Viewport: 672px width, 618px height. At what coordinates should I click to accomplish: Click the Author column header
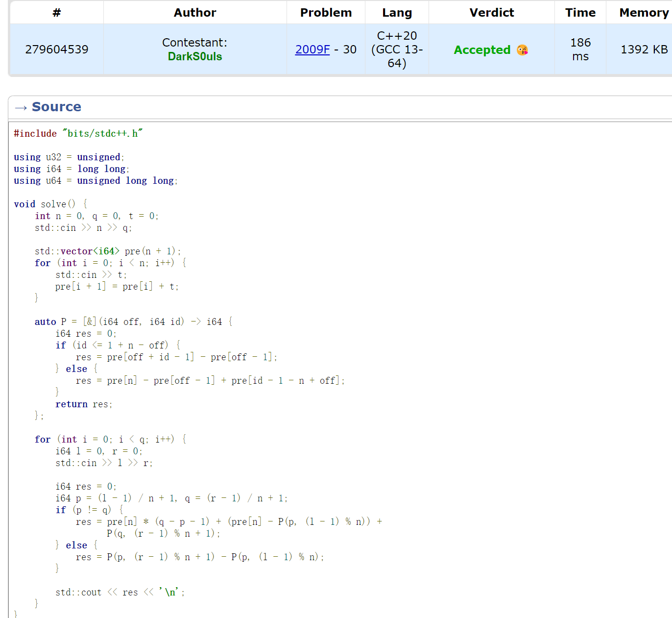pos(194,12)
